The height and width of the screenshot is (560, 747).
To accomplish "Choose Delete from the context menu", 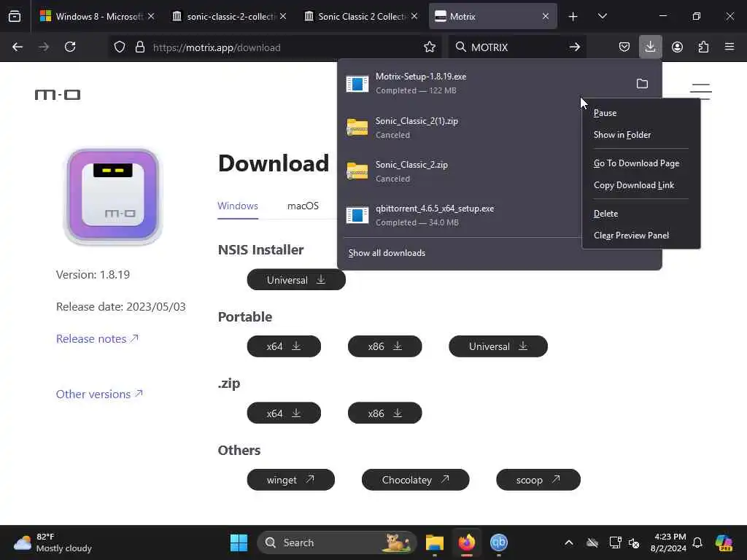I will [641, 214].
